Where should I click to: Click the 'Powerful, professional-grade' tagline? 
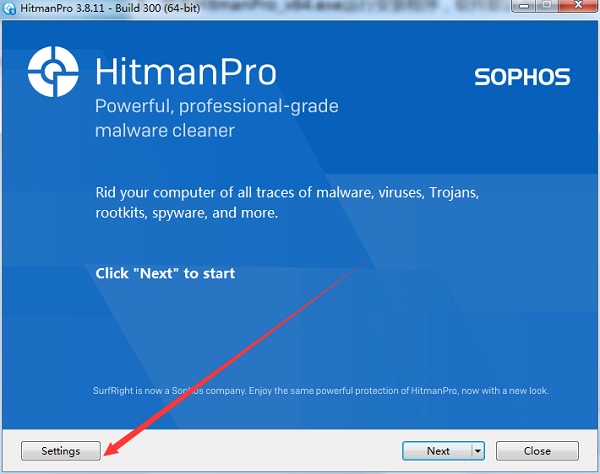(217, 106)
